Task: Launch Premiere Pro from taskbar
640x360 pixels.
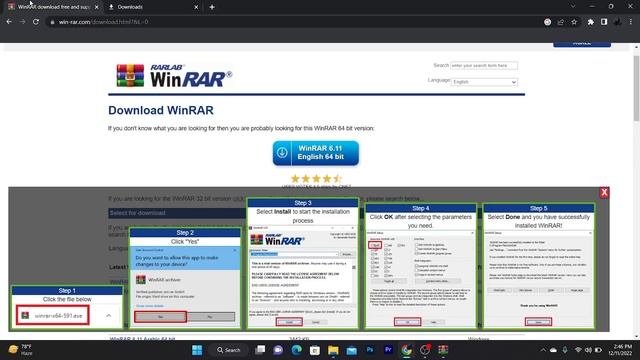Action: point(388,350)
